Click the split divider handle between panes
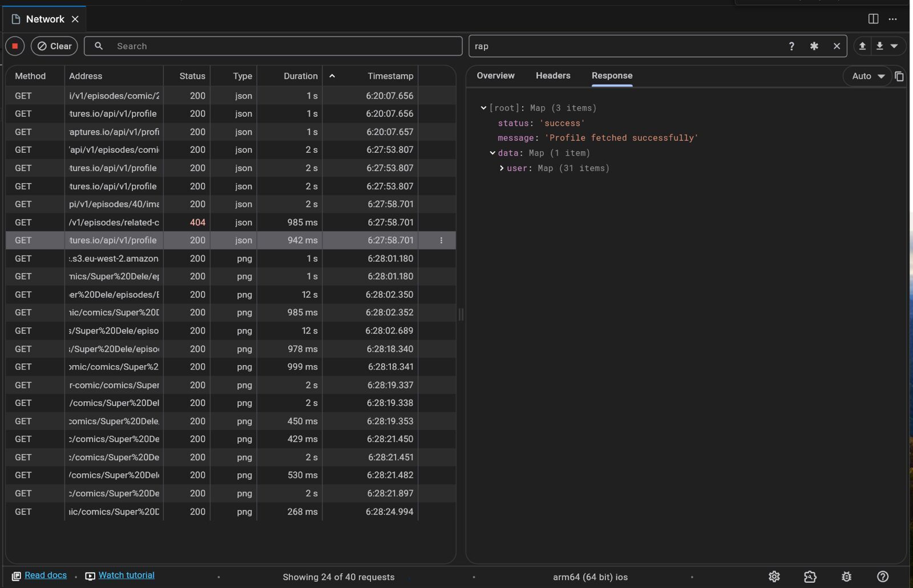Viewport: 913px width, 588px height. (461, 314)
